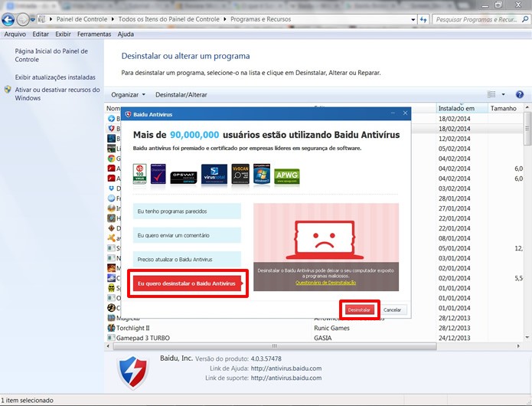Click Todos os Itens do Painel breadcrumb
532x406 pixels.
(168, 19)
